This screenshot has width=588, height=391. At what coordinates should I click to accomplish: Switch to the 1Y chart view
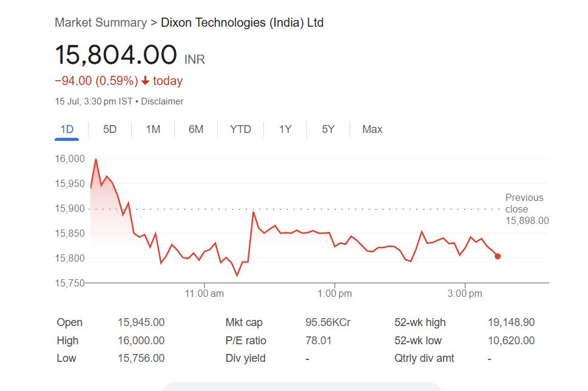tap(285, 129)
